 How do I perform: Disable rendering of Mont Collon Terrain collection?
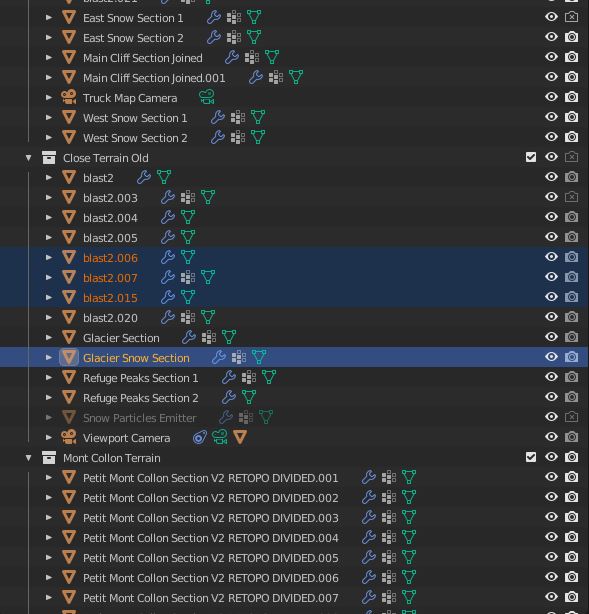coord(571,457)
